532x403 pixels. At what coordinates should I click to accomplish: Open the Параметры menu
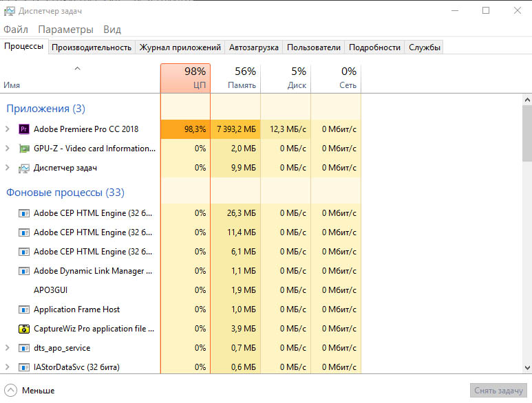click(x=65, y=30)
